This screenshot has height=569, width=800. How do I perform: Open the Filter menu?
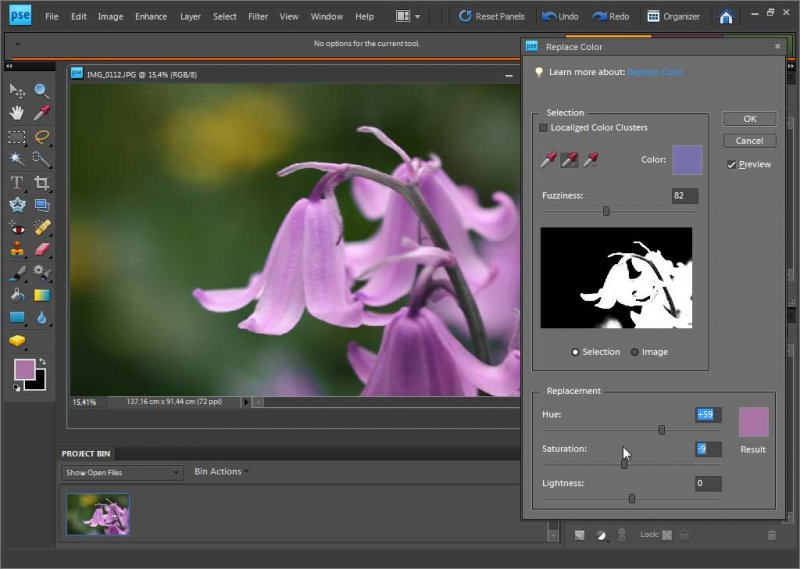coord(257,17)
